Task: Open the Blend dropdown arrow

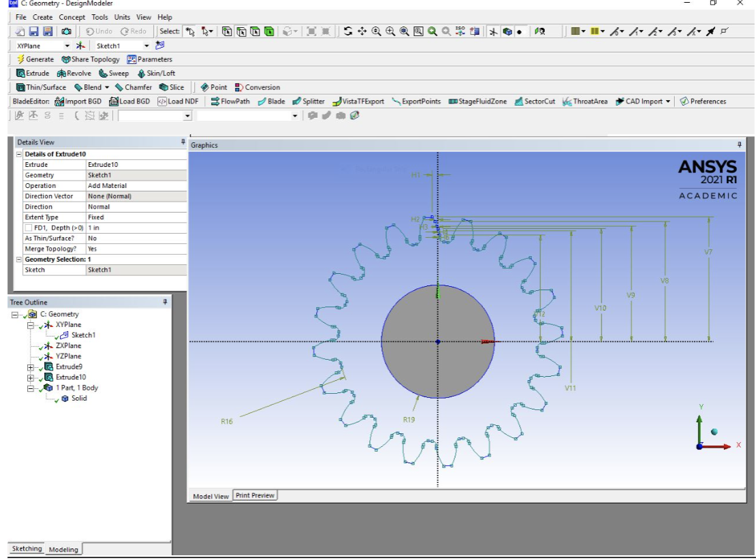Action: coord(107,87)
